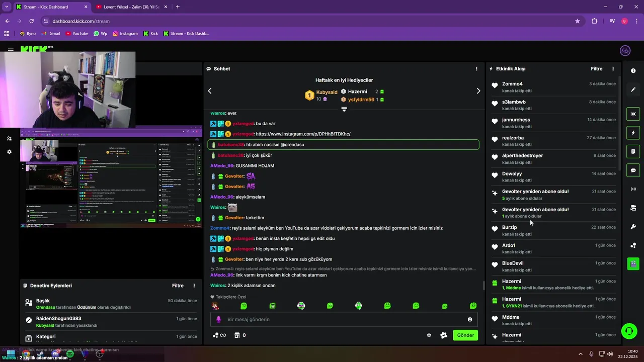This screenshot has height=362, width=644.
Task: Click username Gevolter in 'farkettim' message
Action: [x=234, y=218]
